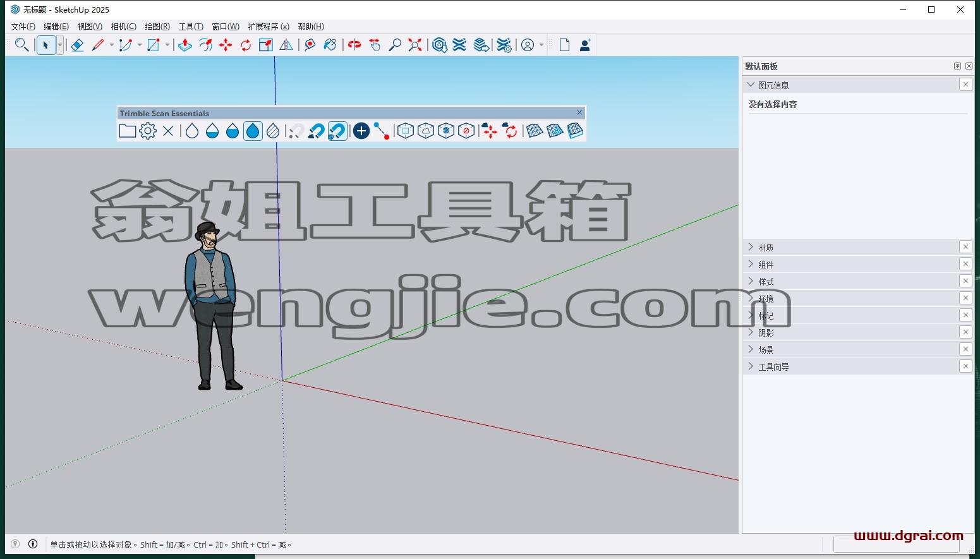Select the Zoom camera tool

point(395,45)
